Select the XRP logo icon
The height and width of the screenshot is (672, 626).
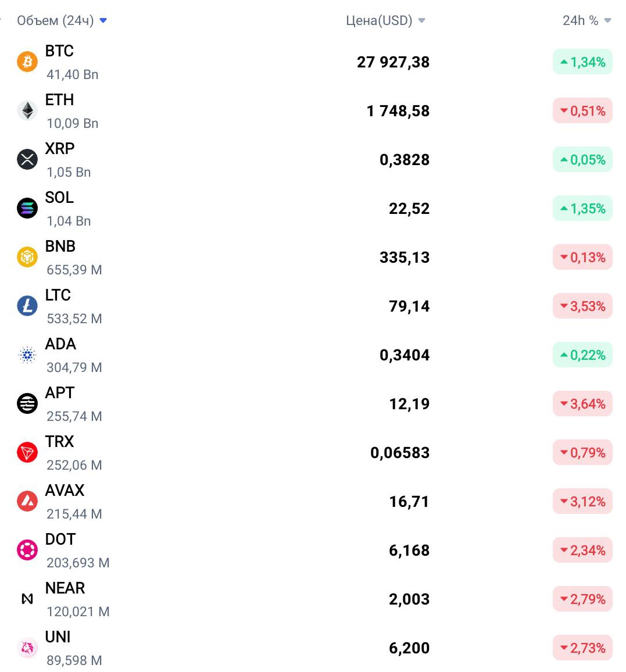click(x=27, y=159)
